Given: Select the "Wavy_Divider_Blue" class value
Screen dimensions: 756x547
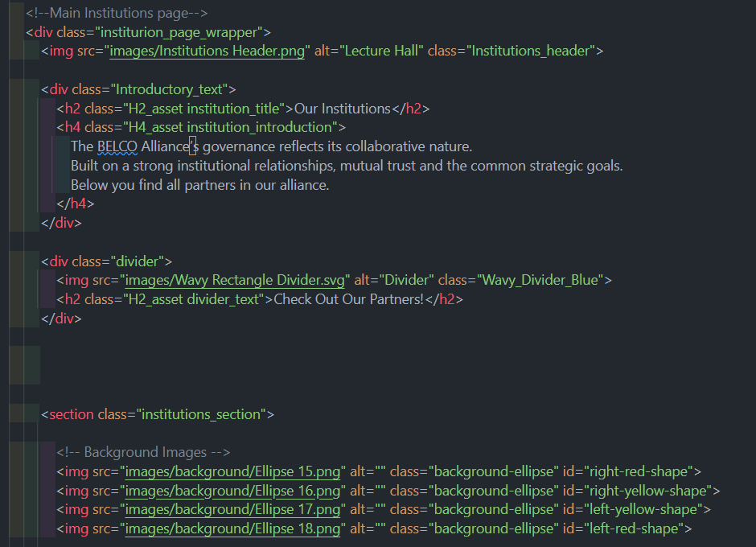Looking at the screenshot, I should click(x=540, y=281).
